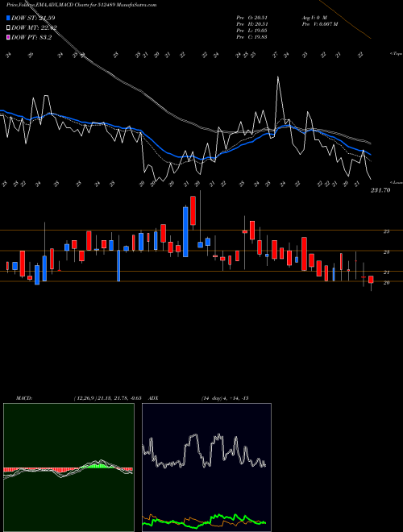Image resolution: width=403 pixels, height=532 pixels.
Task: Click the 'Avg V: 0 M' volume text
Action: 314,17
